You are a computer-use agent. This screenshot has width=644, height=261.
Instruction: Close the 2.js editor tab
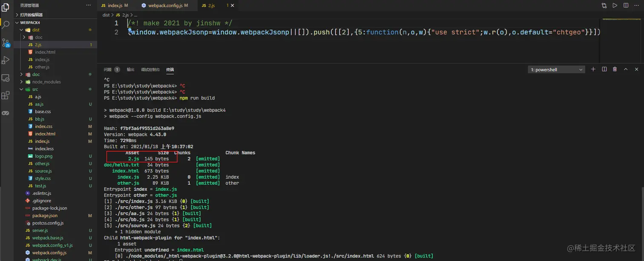233,6
